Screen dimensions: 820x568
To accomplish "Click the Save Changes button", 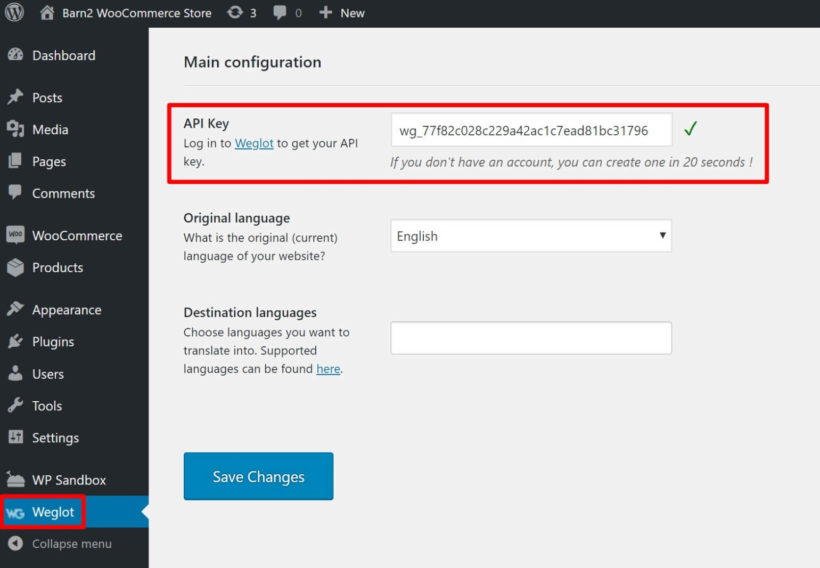I will pos(258,476).
